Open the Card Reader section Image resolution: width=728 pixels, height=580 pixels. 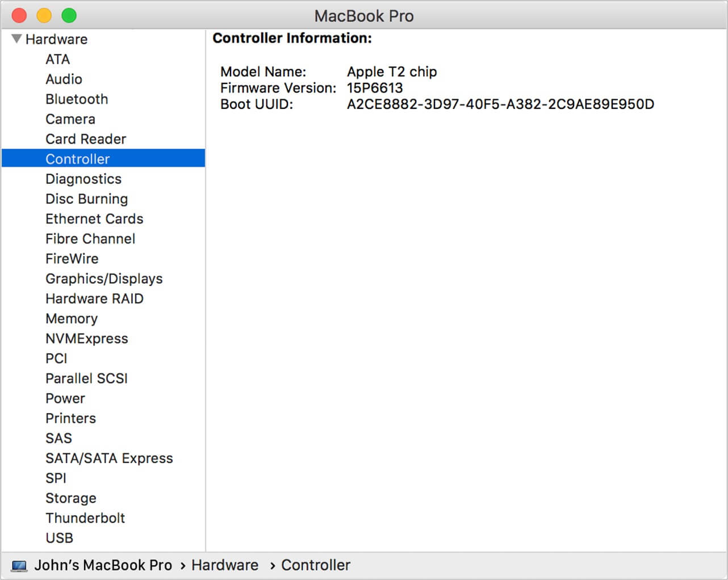pyautogui.click(x=85, y=138)
